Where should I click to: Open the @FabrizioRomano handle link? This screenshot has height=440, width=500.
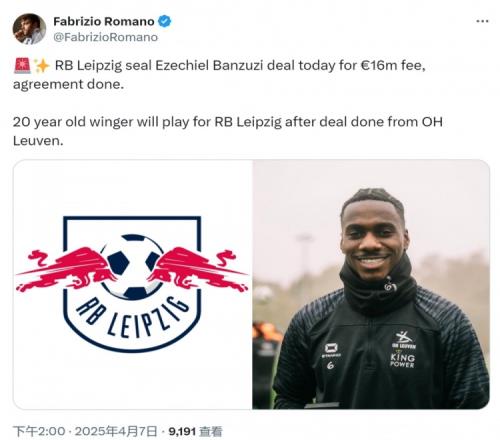pos(105,37)
